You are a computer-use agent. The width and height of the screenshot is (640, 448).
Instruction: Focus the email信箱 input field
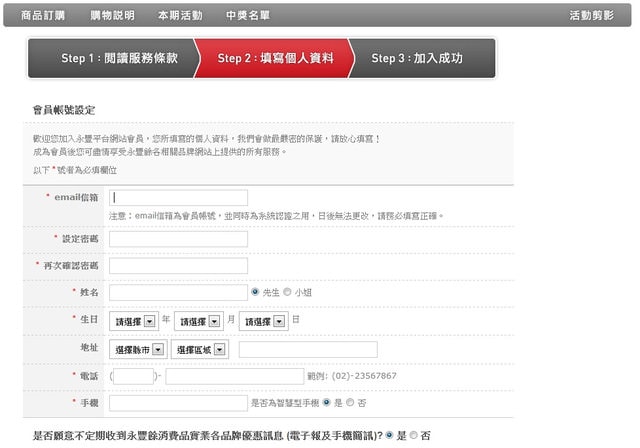178,197
